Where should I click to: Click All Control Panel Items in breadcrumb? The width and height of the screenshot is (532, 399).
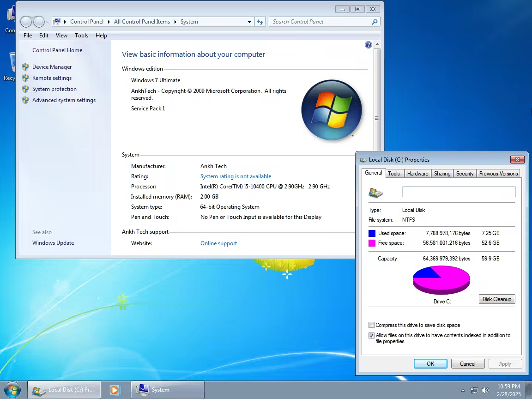click(142, 22)
